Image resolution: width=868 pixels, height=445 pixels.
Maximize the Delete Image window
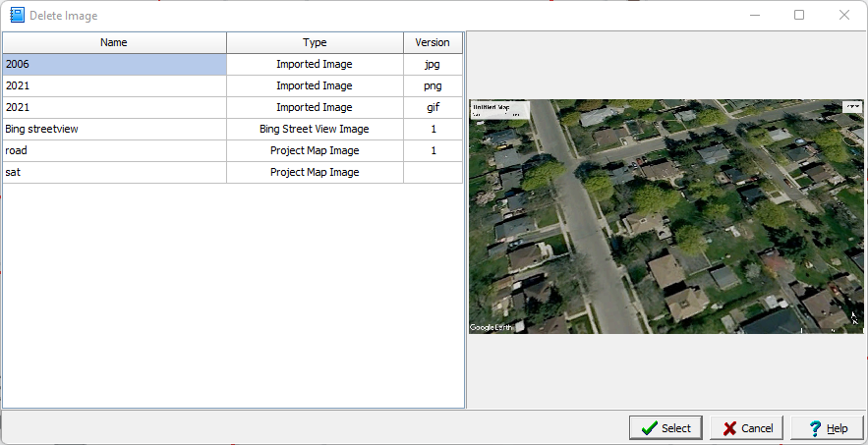pyautogui.click(x=798, y=16)
